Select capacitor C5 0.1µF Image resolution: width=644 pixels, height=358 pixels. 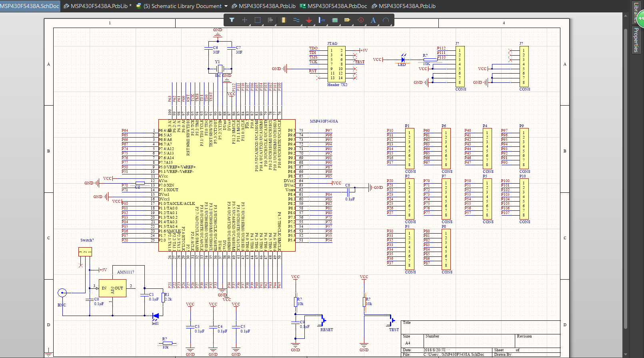pos(236,326)
